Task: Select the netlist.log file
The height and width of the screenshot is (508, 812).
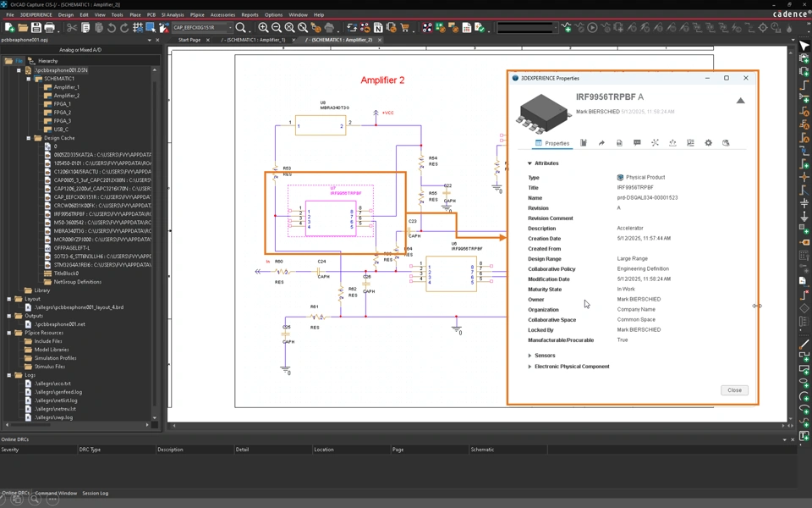Action: pyautogui.click(x=56, y=400)
